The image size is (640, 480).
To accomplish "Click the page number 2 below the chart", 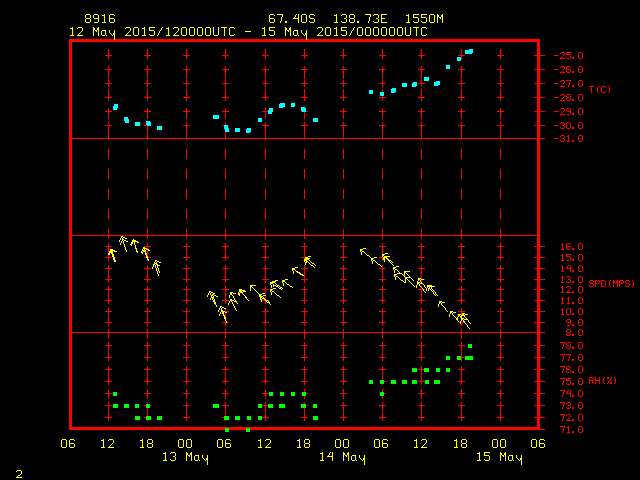I will pyautogui.click(x=19, y=474).
